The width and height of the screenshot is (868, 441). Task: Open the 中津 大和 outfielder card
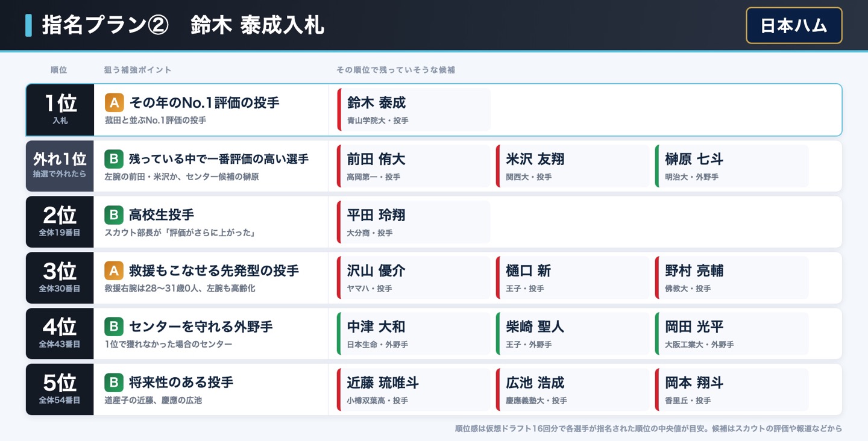tap(414, 334)
